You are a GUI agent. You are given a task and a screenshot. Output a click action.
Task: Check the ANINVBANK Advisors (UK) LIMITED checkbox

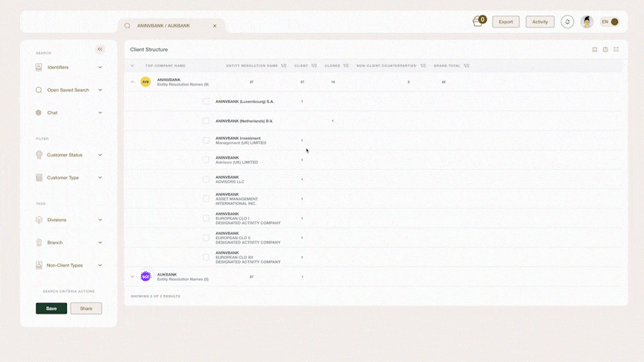tap(206, 160)
